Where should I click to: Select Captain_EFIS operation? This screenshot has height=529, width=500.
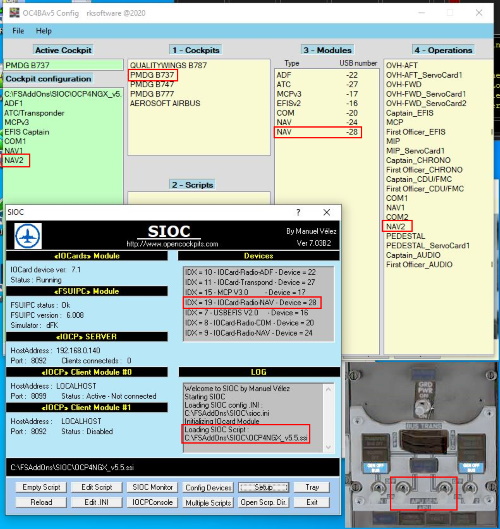pos(410,113)
